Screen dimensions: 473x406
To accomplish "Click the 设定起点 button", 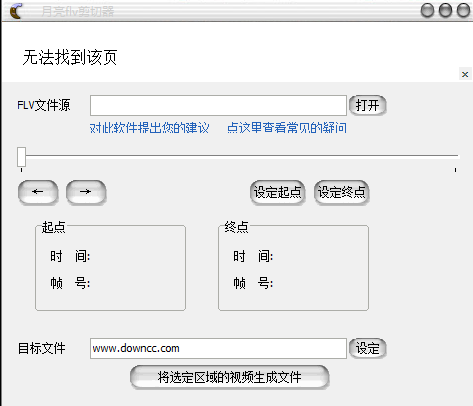I will pos(277,192).
